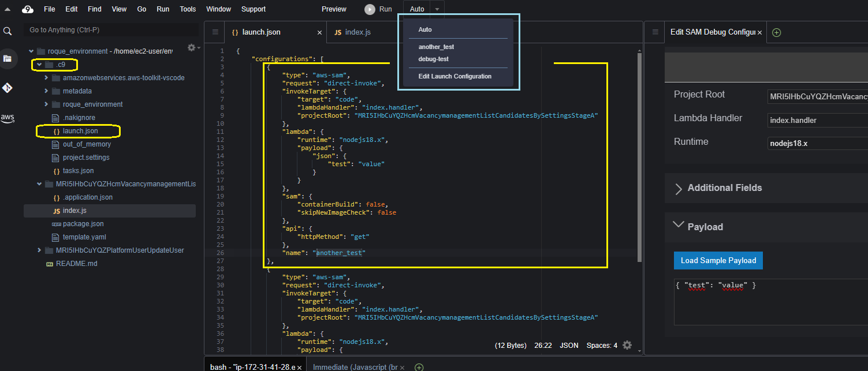This screenshot has height=371, width=868.
Task: Click the Preview button
Action: (x=334, y=9)
